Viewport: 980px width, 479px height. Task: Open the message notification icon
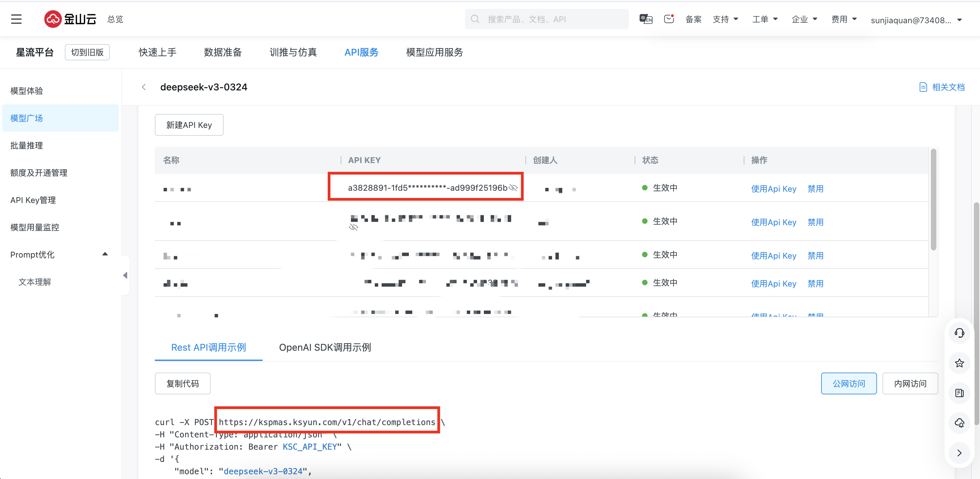point(668,19)
